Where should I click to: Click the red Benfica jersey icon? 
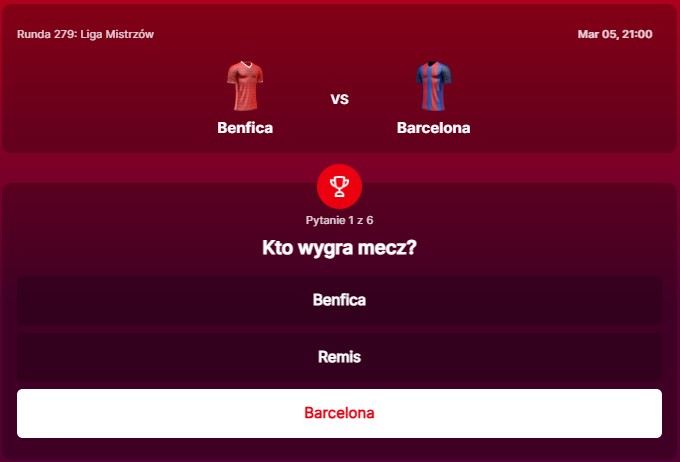[x=245, y=86]
